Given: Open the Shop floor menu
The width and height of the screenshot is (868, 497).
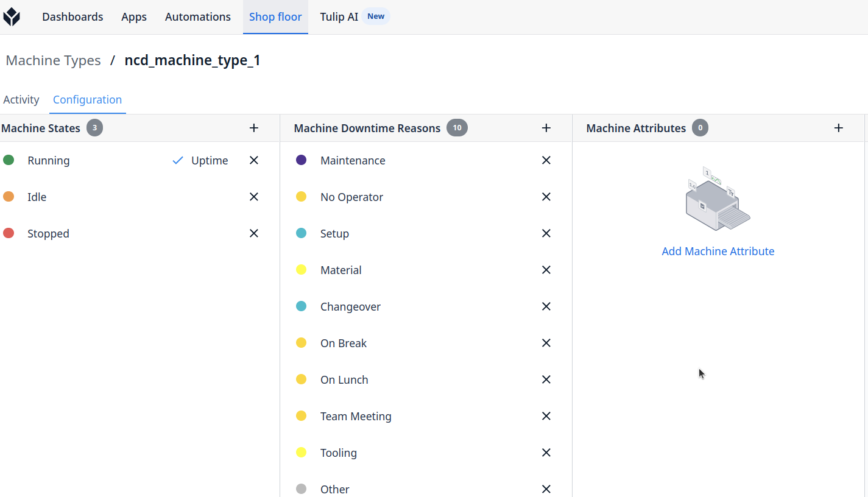Looking at the screenshot, I should pyautogui.click(x=275, y=17).
